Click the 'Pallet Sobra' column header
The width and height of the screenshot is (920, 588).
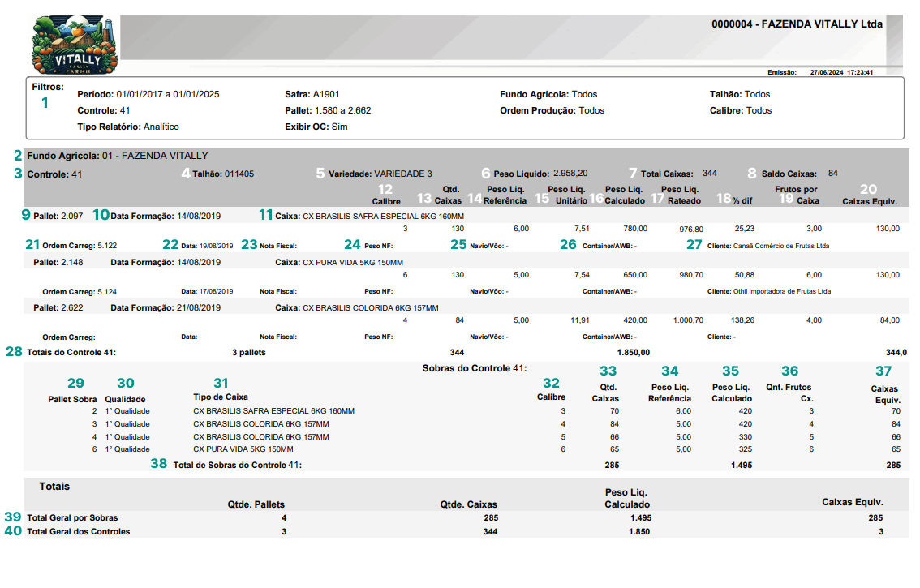[72, 400]
